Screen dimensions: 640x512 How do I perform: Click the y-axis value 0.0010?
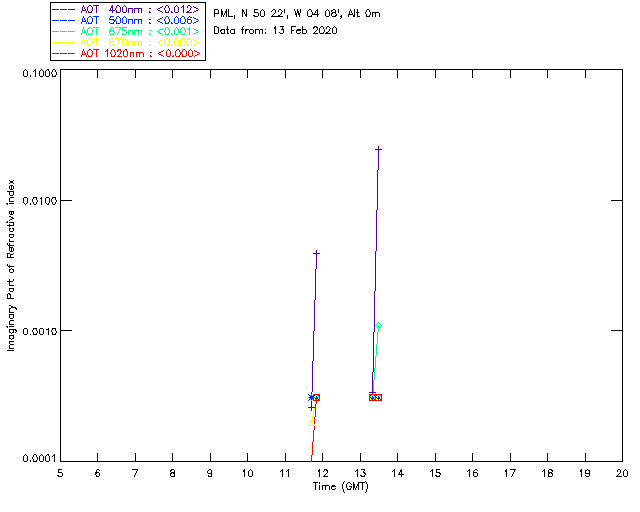39,331
